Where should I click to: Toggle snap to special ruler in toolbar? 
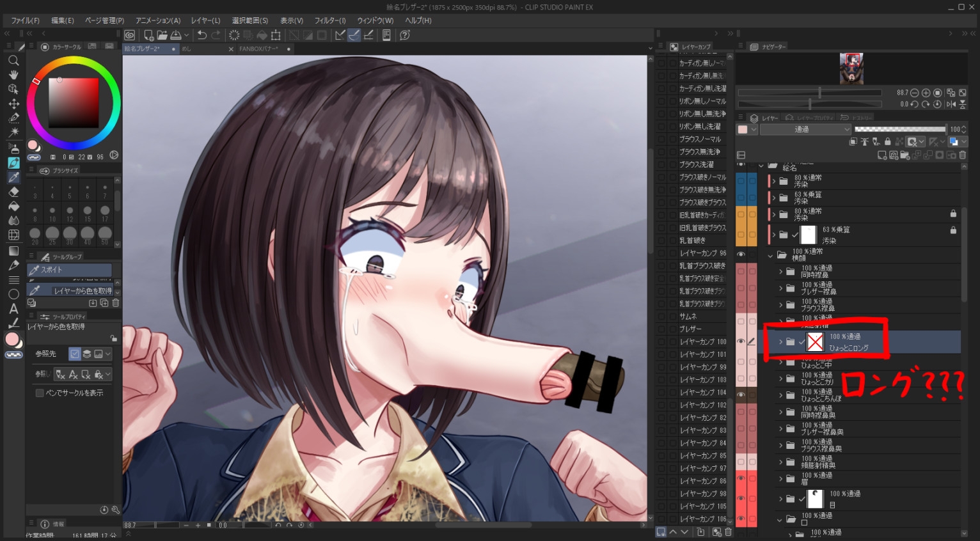point(354,35)
